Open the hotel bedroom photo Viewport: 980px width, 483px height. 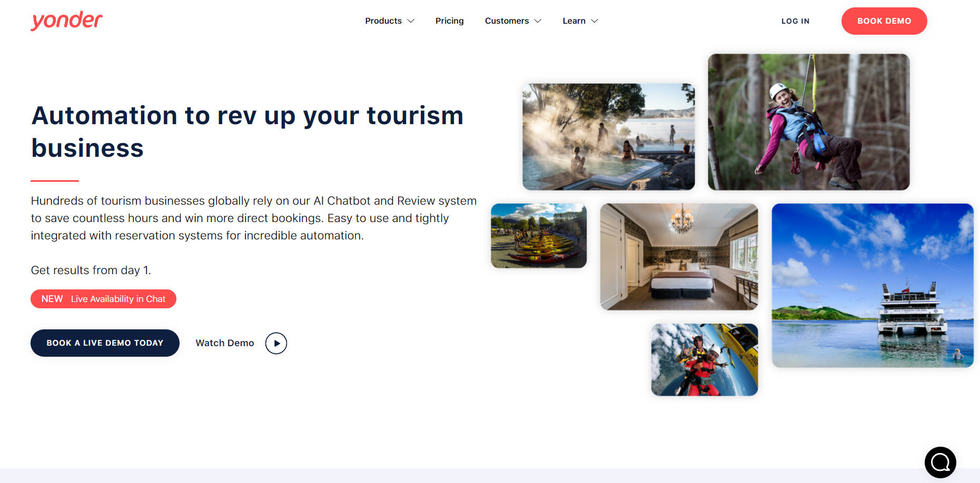tap(679, 257)
